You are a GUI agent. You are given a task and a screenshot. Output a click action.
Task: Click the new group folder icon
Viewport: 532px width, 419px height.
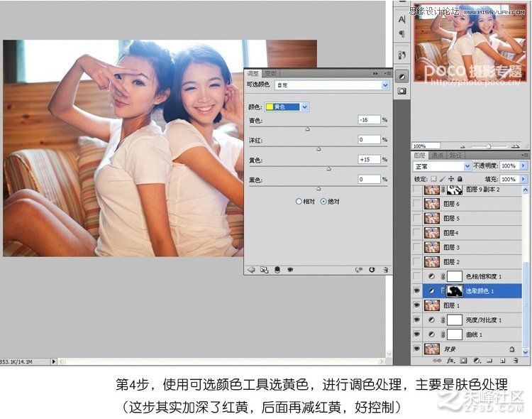pos(489,360)
